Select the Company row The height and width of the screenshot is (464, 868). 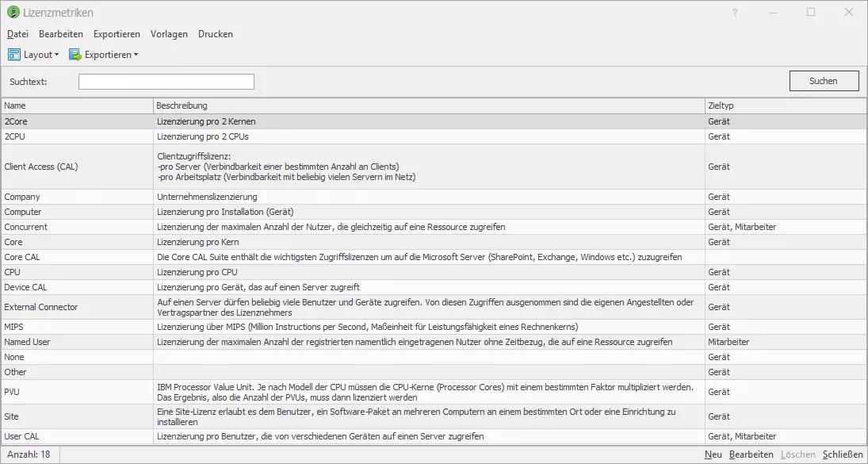click(x=434, y=197)
